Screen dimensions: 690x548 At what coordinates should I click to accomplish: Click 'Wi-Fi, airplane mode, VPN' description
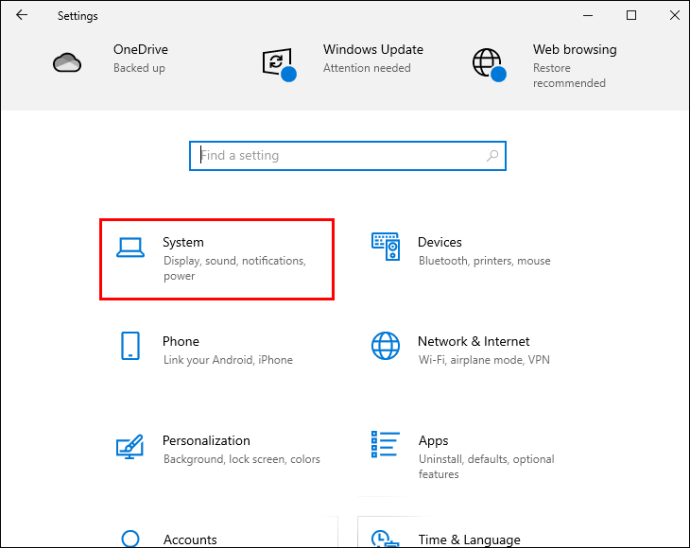[484, 360]
